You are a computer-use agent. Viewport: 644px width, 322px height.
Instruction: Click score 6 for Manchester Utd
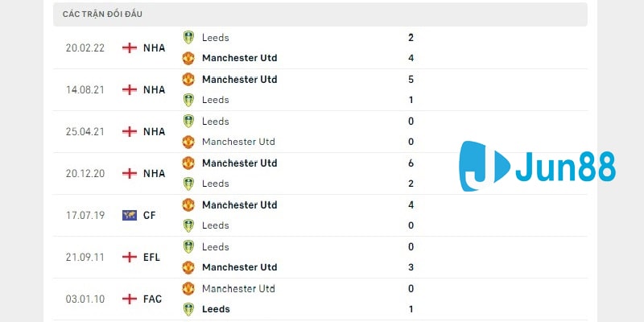click(x=411, y=163)
